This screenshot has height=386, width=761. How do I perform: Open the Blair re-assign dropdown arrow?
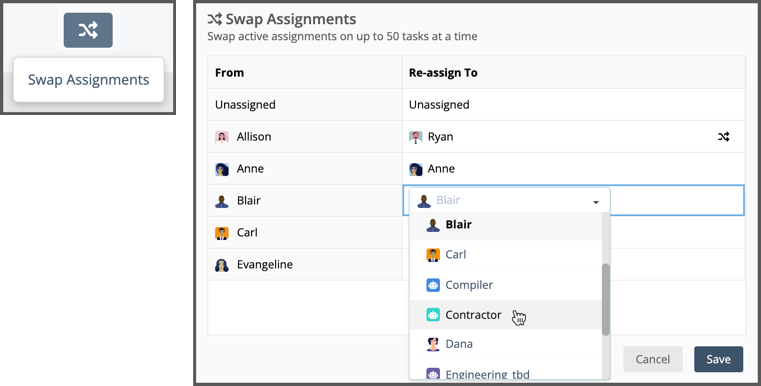click(596, 202)
